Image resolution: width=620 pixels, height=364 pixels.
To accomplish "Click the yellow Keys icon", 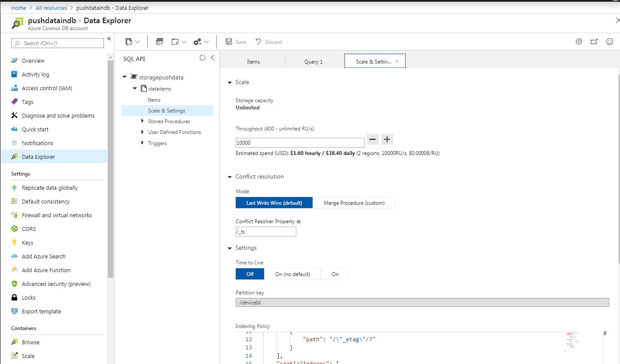I will coord(15,243).
